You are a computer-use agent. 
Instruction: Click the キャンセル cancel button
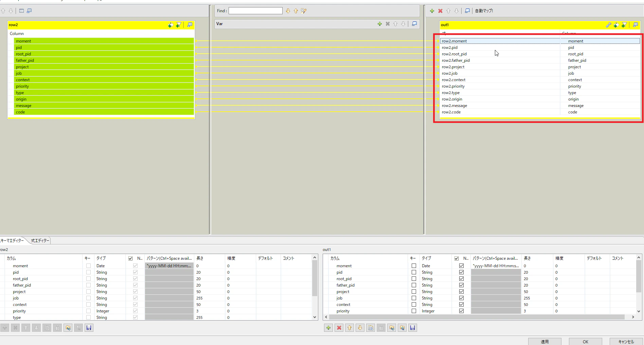(626, 342)
